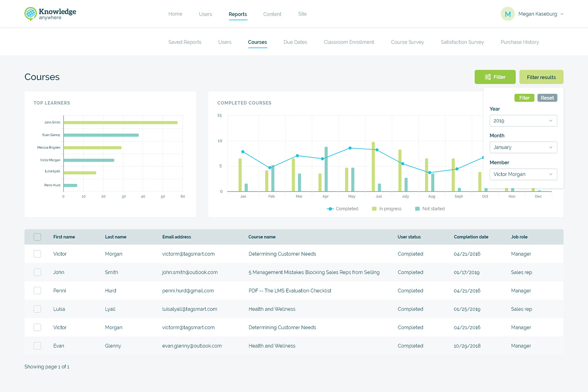
Task: Switch to the Due Dates report tab
Action: pyautogui.click(x=295, y=42)
